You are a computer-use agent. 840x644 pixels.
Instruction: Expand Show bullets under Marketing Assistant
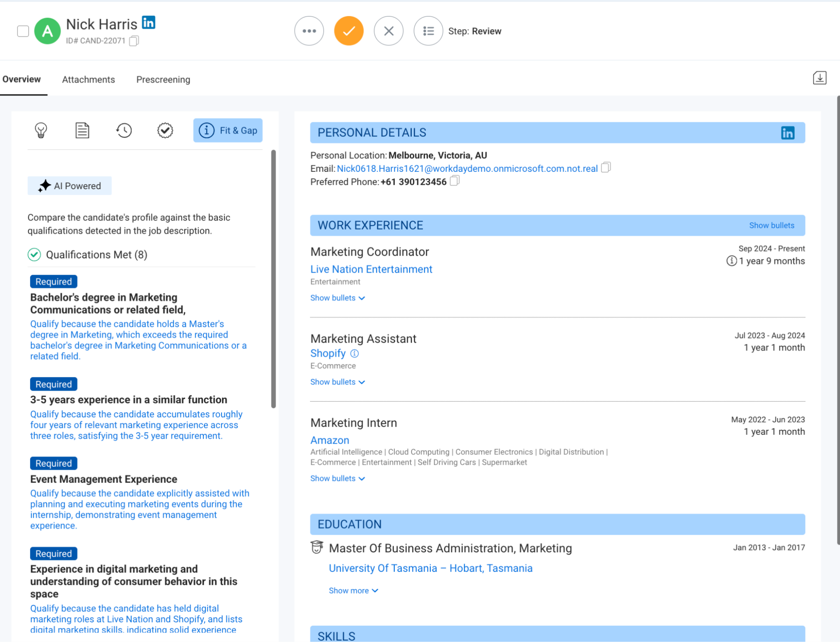click(337, 382)
